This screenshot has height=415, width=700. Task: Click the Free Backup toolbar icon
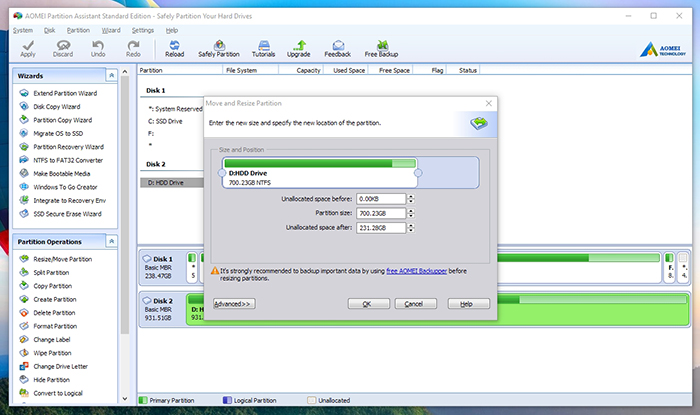(381, 49)
